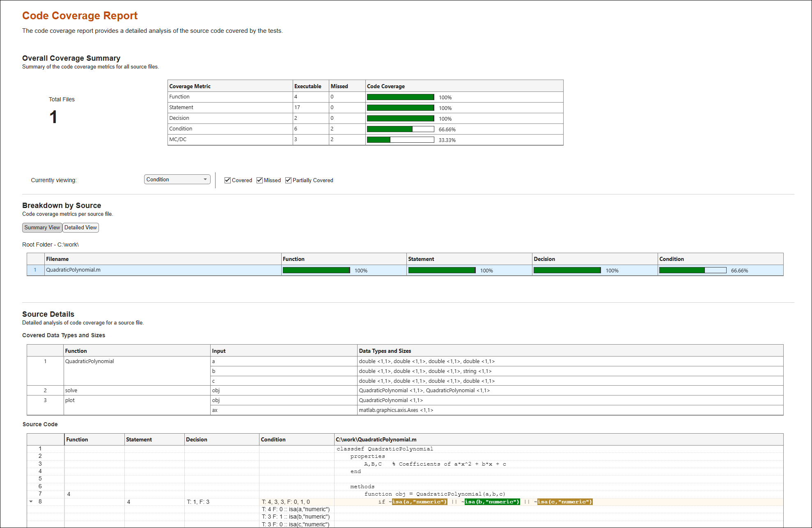The width and height of the screenshot is (812, 528).
Task: Click the Coverage Metric column header
Action: click(230, 86)
